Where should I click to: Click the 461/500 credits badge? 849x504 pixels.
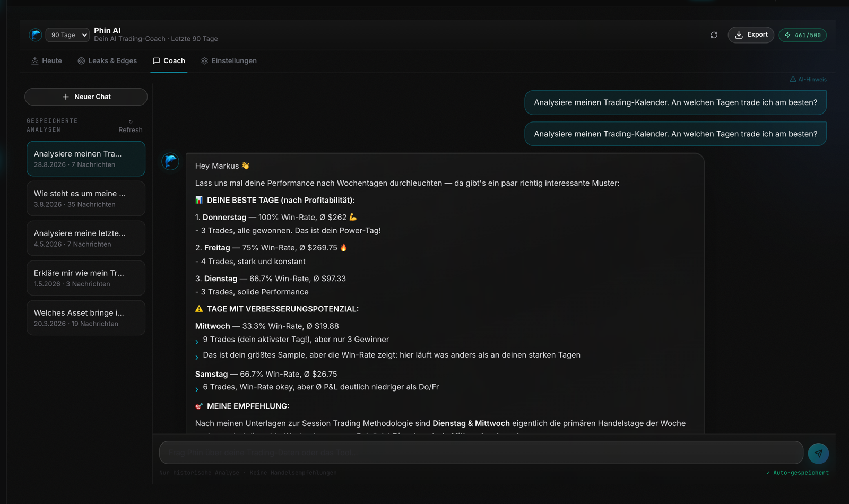[x=802, y=35]
